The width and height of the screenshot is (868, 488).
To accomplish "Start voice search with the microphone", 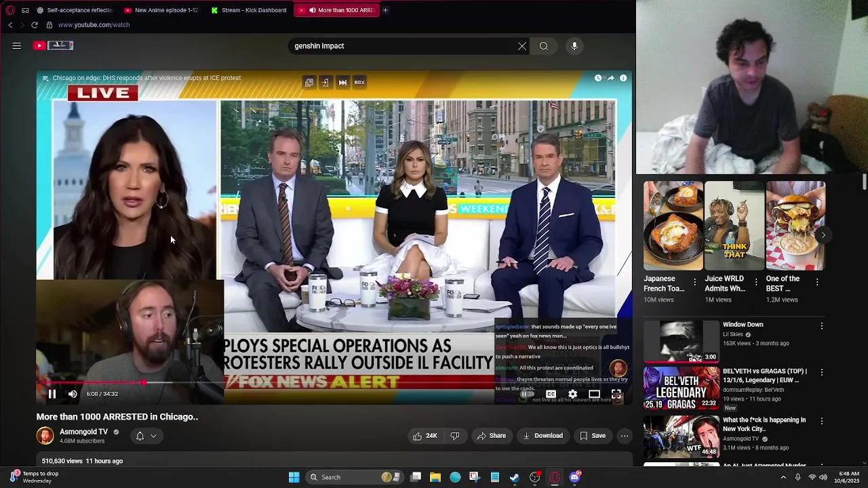I will [574, 46].
